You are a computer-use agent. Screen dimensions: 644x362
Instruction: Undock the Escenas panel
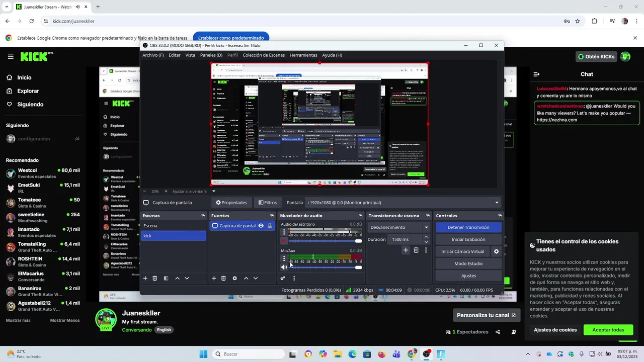coord(203,216)
